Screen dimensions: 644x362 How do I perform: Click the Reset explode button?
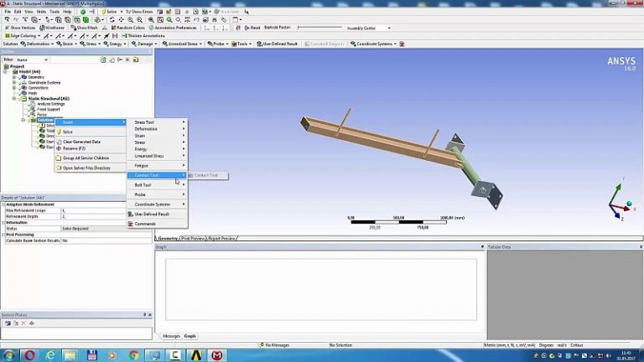coord(252,28)
